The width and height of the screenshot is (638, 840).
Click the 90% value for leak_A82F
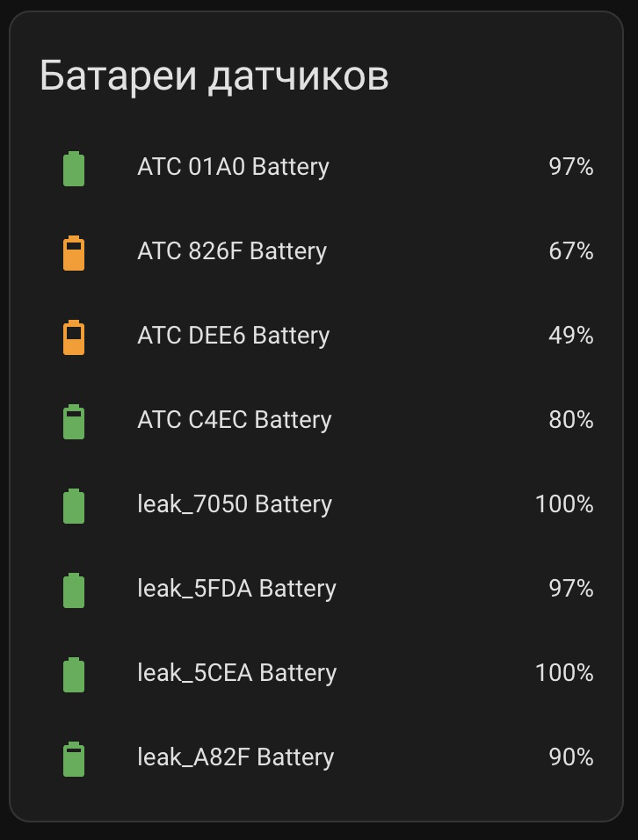click(x=571, y=757)
